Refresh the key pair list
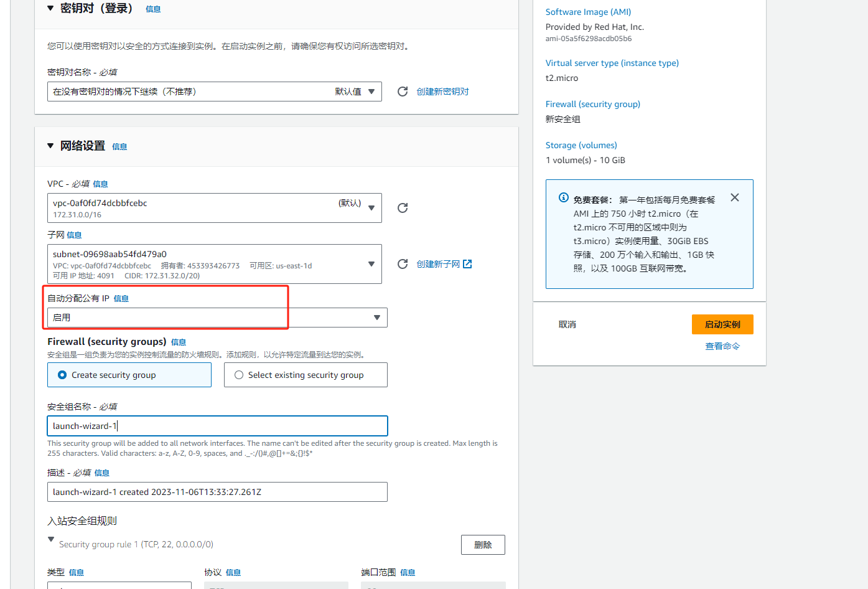Image resolution: width=868 pixels, height=589 pixels. pos(403,92)
